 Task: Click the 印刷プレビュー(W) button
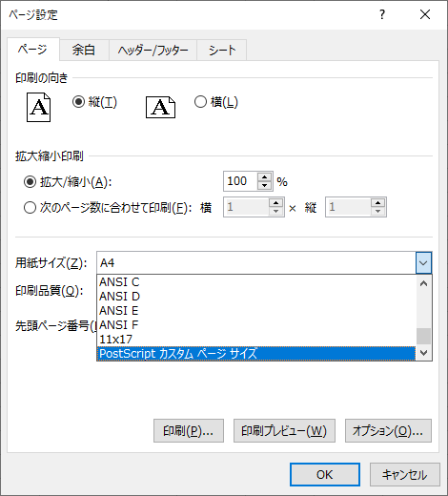(284, 431)
